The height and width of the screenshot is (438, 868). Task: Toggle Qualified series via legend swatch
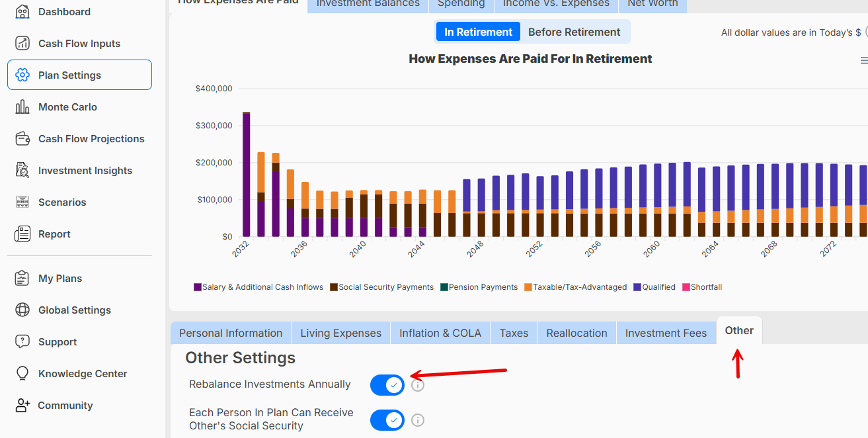tap(637, 287)
